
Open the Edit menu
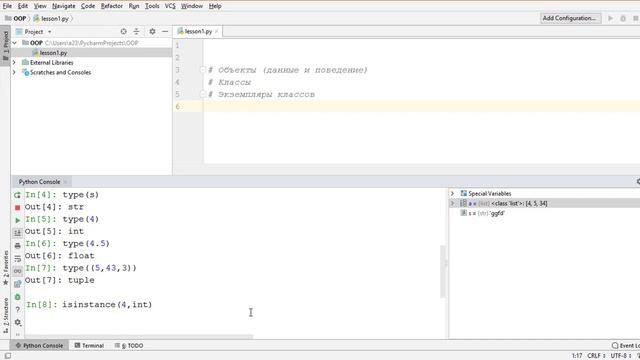pos(23,6)
